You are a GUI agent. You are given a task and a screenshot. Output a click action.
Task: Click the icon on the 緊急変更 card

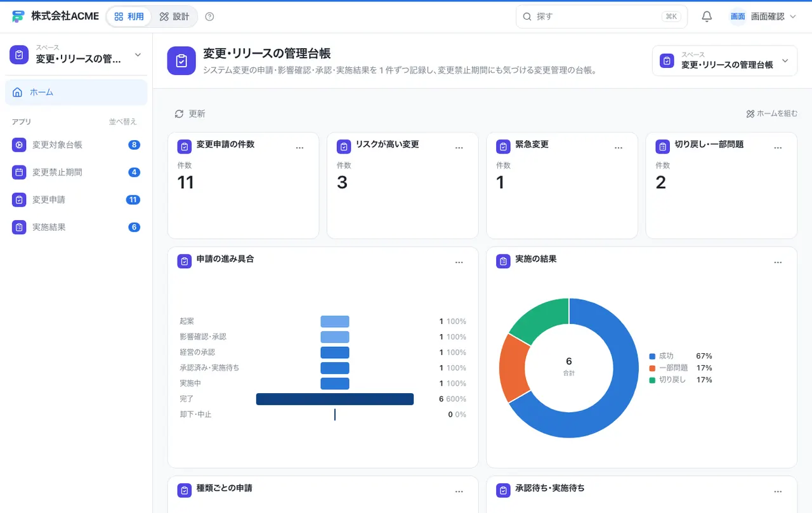(502, 146)
